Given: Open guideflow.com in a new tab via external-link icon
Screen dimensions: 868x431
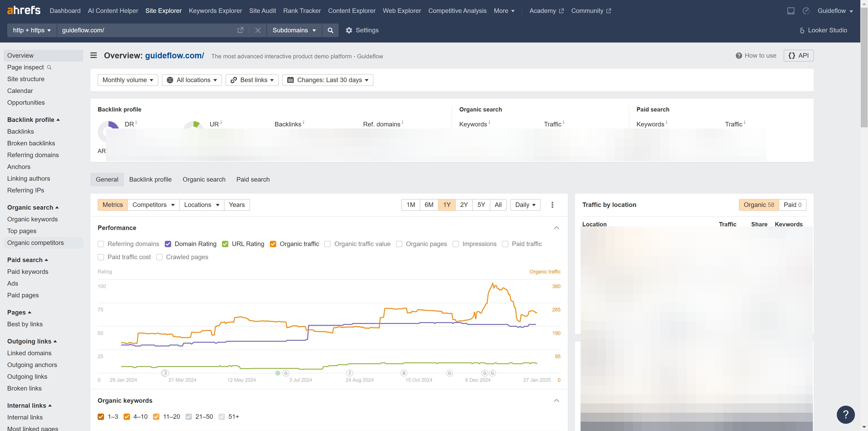Looking at the screenshot, I should (x=240, y=30).
